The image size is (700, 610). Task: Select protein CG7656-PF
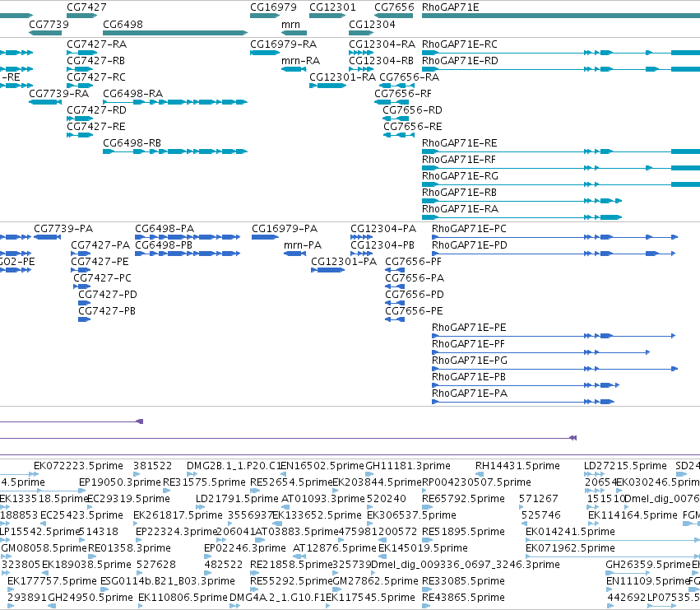point(395,270)
